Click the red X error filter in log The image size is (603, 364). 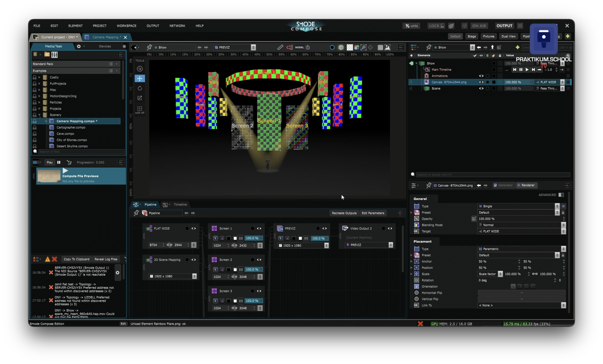click(x=54, y=259)
